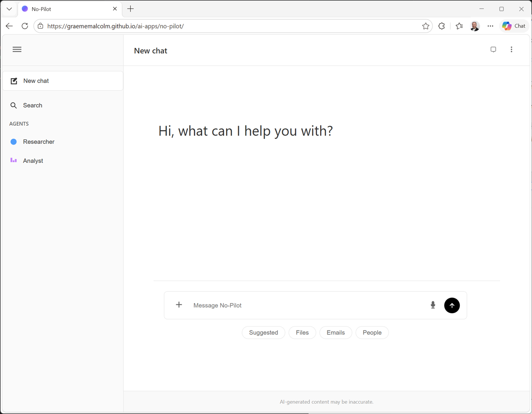Open a new browser tab
Screen dimensions: 532x414
(x=130, y=9)
